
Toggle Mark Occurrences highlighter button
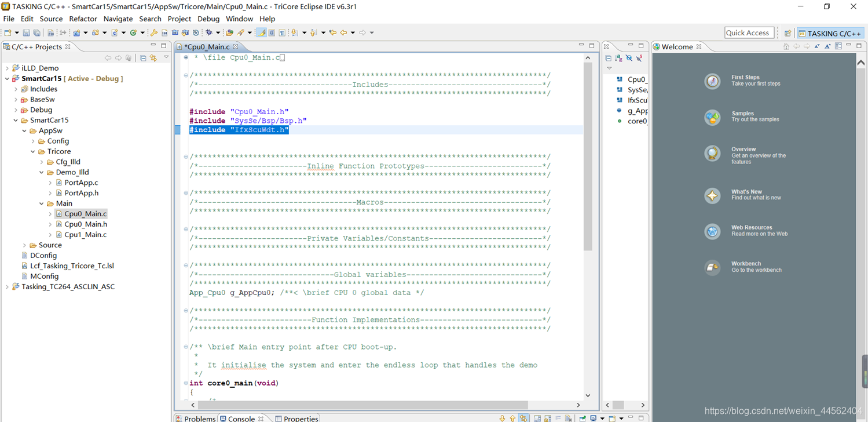(261, 33)
